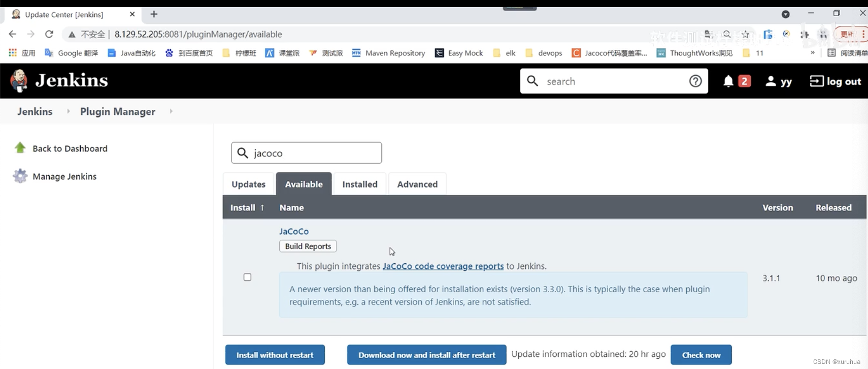Open the search help question-mark icon
Screen dimensions: 868x369
695,81
